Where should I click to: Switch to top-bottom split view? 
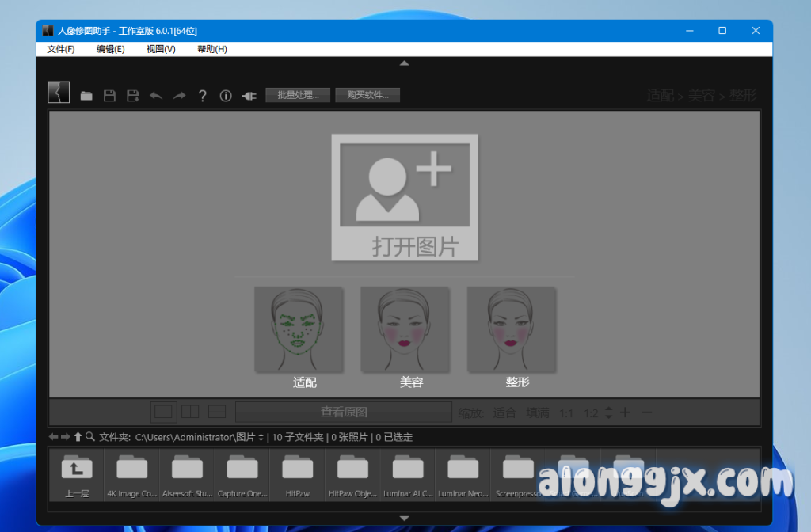pos(217,412)
